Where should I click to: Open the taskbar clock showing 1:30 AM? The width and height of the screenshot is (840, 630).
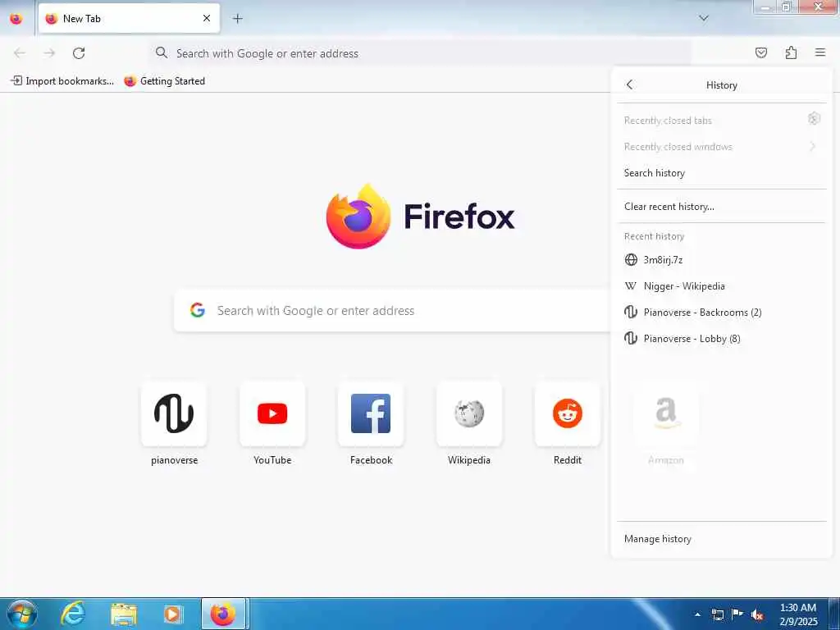click(x=798, y=614)
